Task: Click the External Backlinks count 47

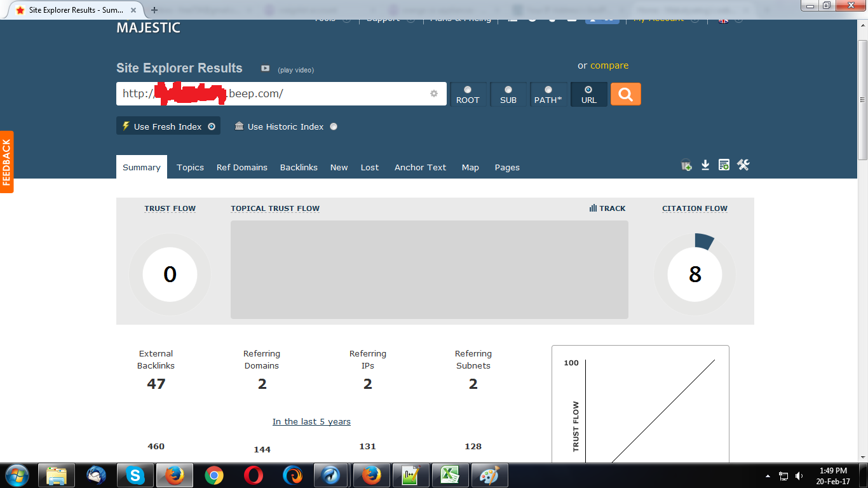Action: point(156,384)
